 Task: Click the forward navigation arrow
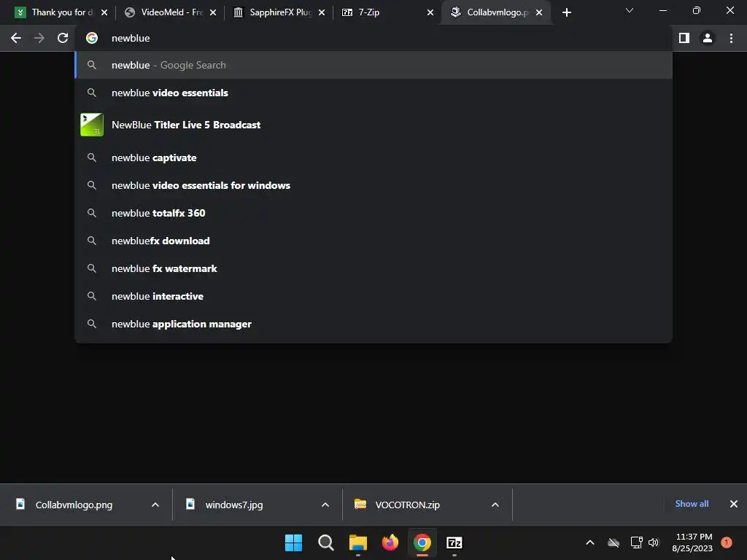click(x=39, y=38)
